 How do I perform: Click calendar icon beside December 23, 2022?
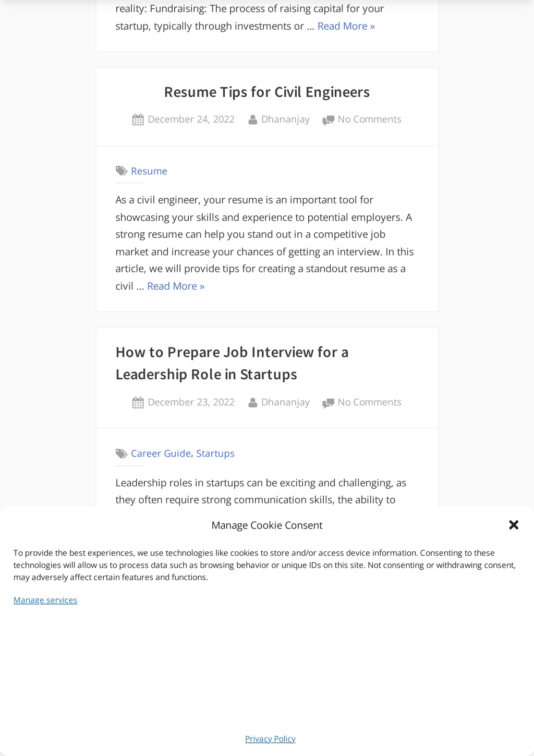138,403
